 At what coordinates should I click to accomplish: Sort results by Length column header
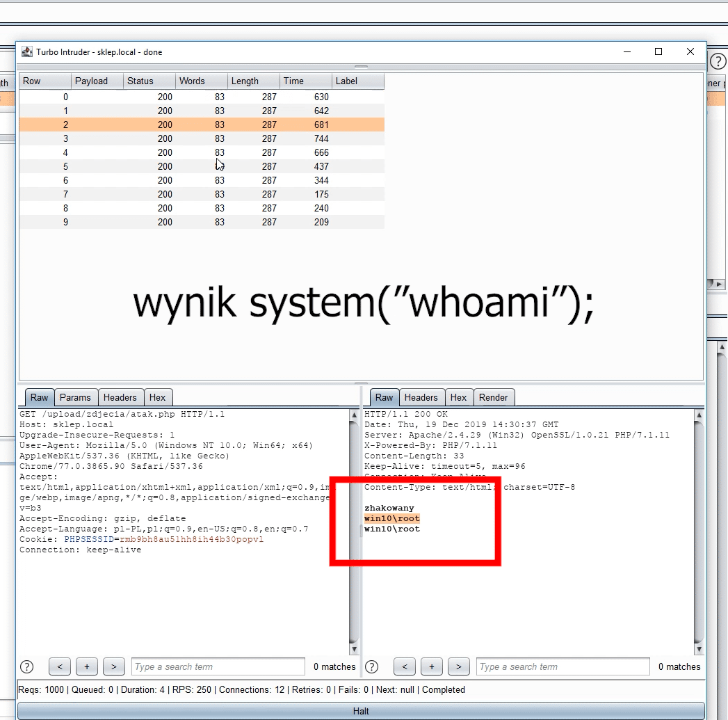(254, 81)
